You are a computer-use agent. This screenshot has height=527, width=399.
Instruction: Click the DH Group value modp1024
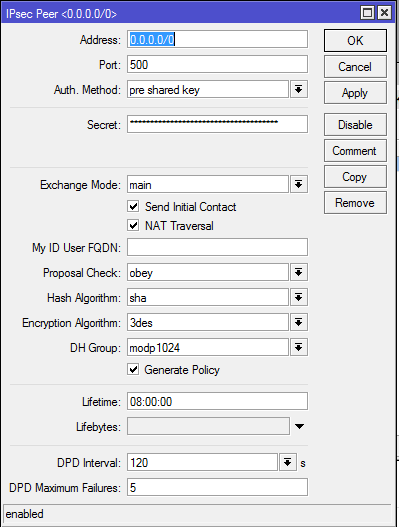pyautogui.click(x=208, y=347)
